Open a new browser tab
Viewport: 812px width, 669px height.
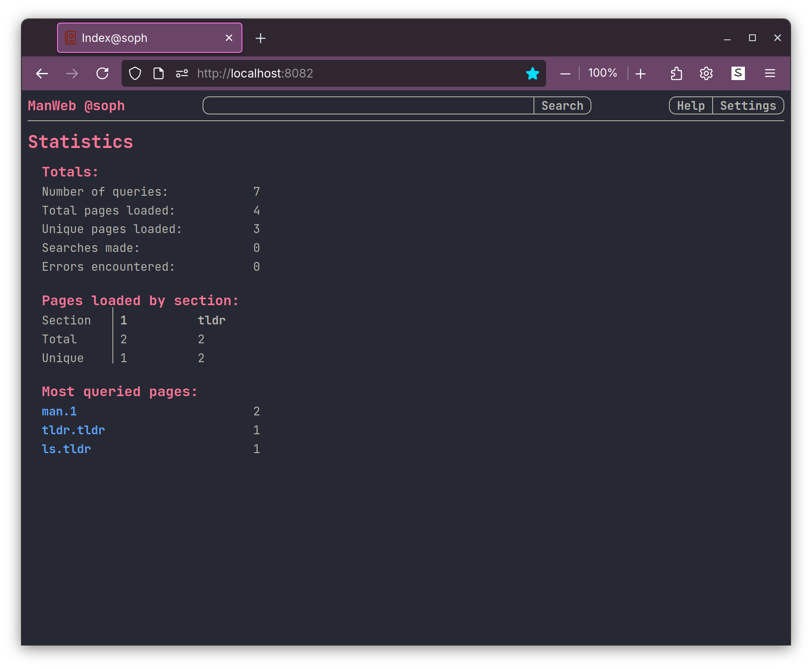260,38
